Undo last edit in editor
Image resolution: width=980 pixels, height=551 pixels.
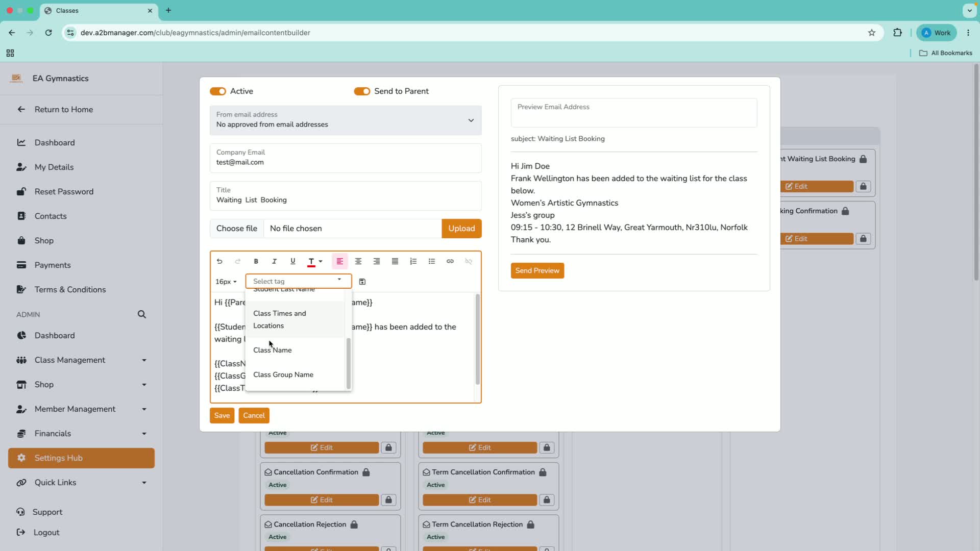tap(219, 261)
